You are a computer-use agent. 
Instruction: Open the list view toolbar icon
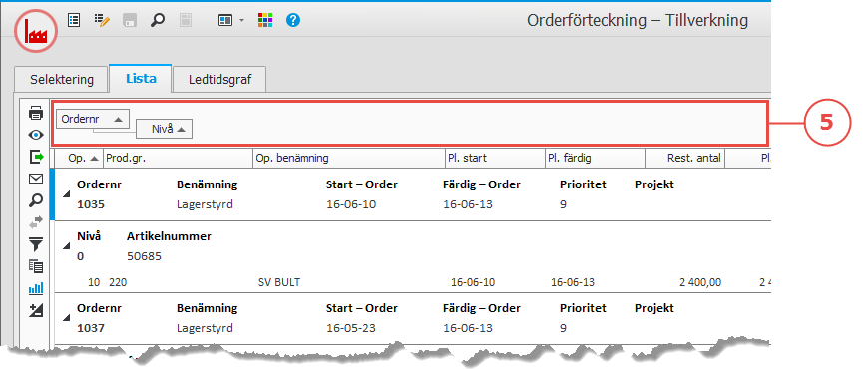coord(74,21)
